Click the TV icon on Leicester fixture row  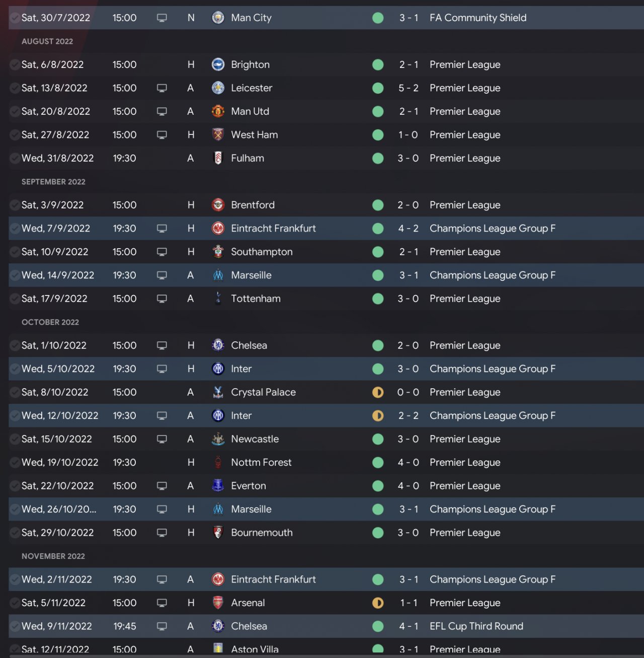coord(162,88)
